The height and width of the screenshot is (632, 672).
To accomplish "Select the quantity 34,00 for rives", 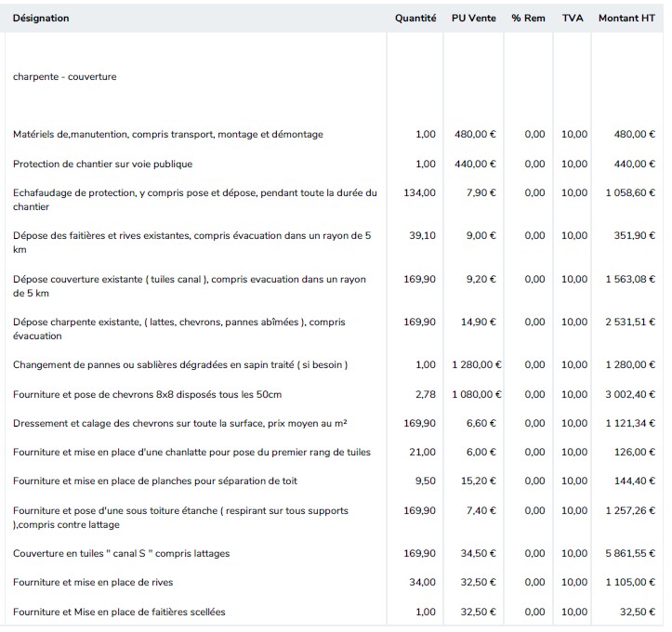I will click(423, 583).
